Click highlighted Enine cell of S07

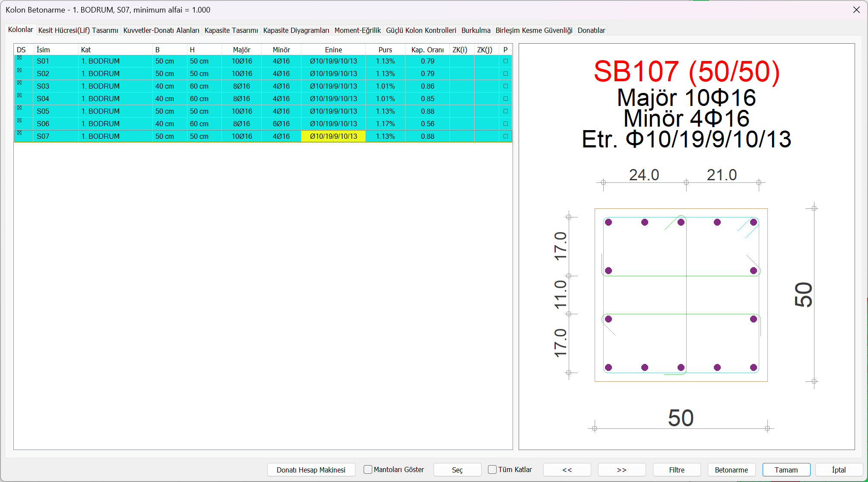click(x=333, y=136)
